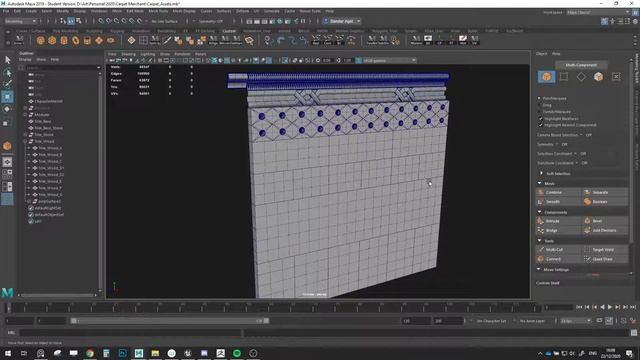Collapse the Mesh section

click(x=540, y=184)
